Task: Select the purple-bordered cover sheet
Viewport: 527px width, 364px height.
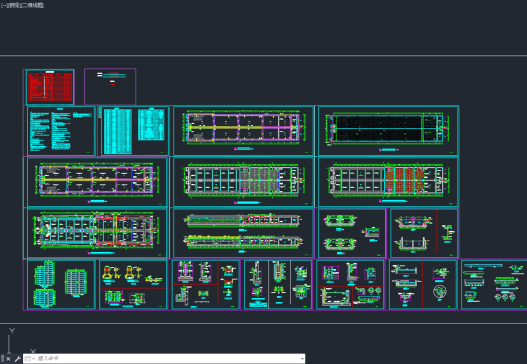Action: point(110,87)
